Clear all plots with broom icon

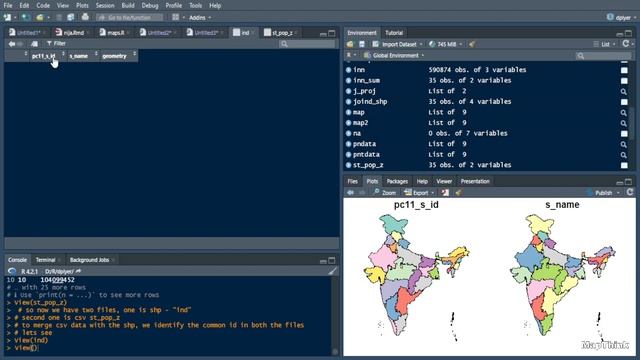tap(459, 193)
